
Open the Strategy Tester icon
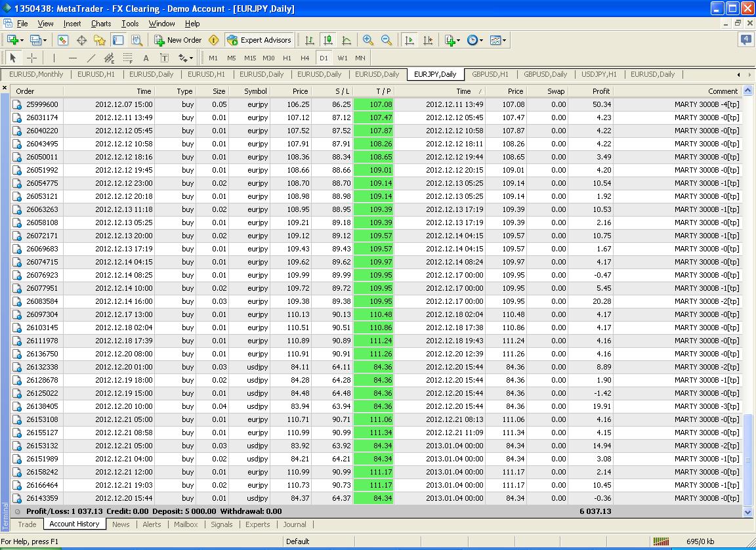click(137, 41)
